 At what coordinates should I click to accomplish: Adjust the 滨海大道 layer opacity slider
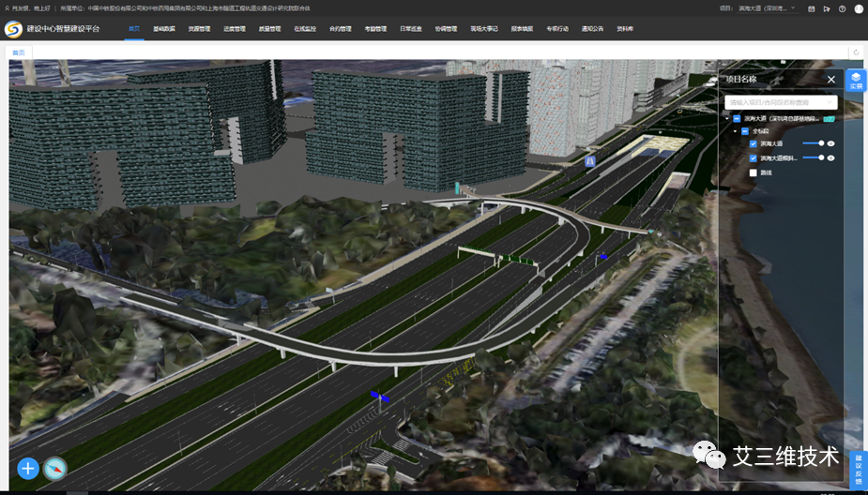(x=814, y=143)
